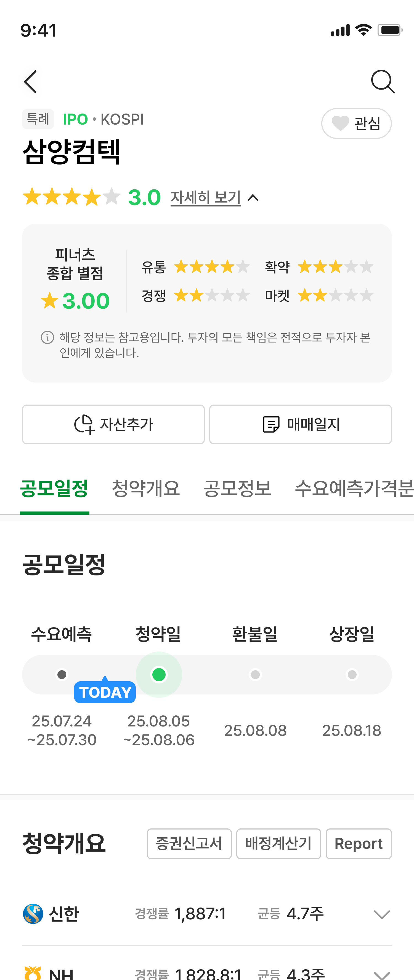Screen dimensions: 414x980
Task: Select the 청약일 green timeline marker
Action: pyautogui.click(x=159, y=675)
